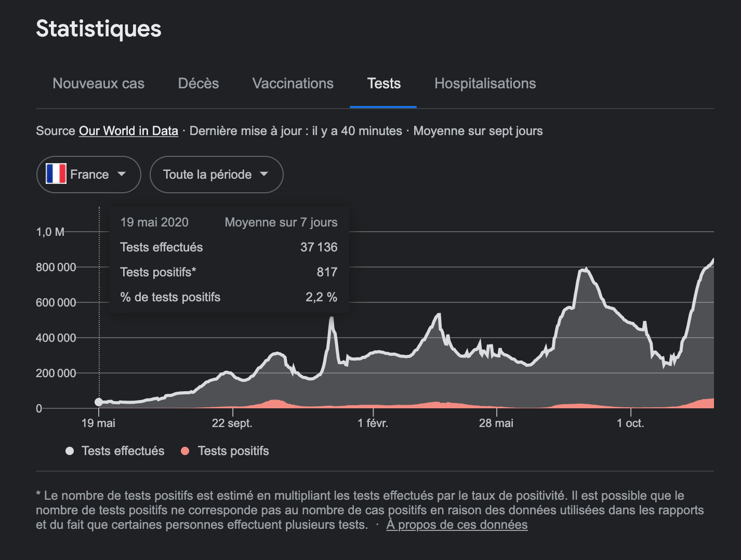Click the white Tests effectués legend dot
The image size is (741, 560).
(x=70, y=451)
